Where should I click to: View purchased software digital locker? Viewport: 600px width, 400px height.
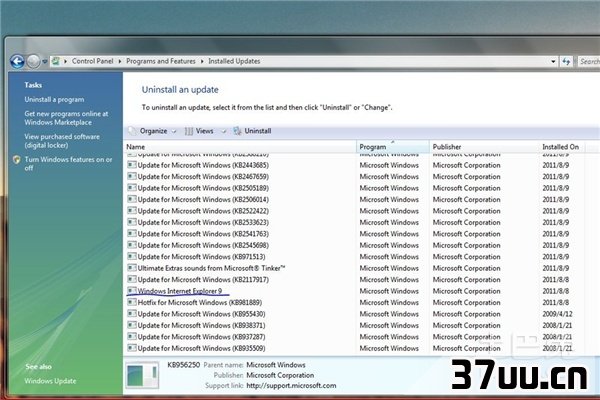(62, 141)
